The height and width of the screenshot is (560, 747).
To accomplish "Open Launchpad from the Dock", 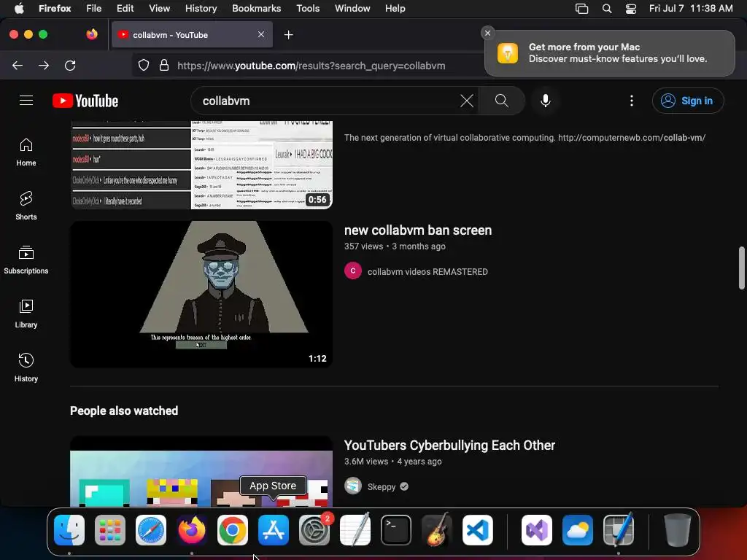I will [x=110, y=530].
